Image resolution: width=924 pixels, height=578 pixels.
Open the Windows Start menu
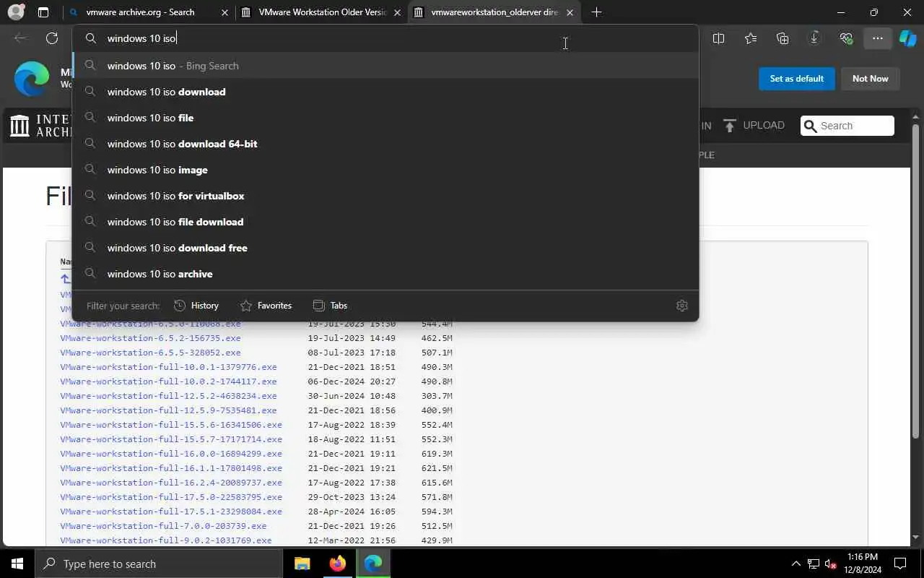point(17,564)
